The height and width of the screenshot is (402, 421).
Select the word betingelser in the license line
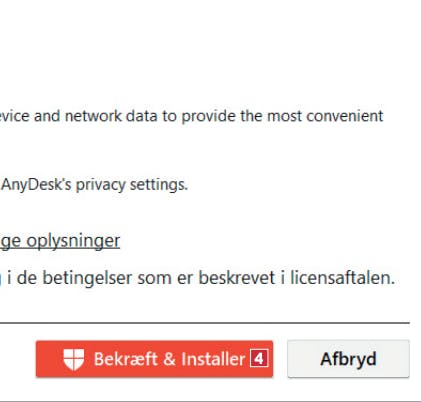[87, 278]
